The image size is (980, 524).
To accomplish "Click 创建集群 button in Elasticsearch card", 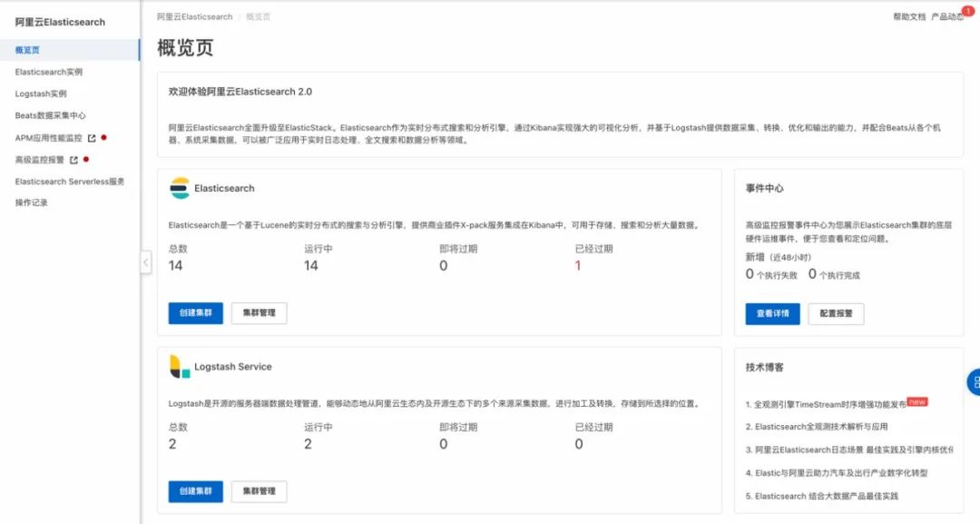I will pos(196,313).
